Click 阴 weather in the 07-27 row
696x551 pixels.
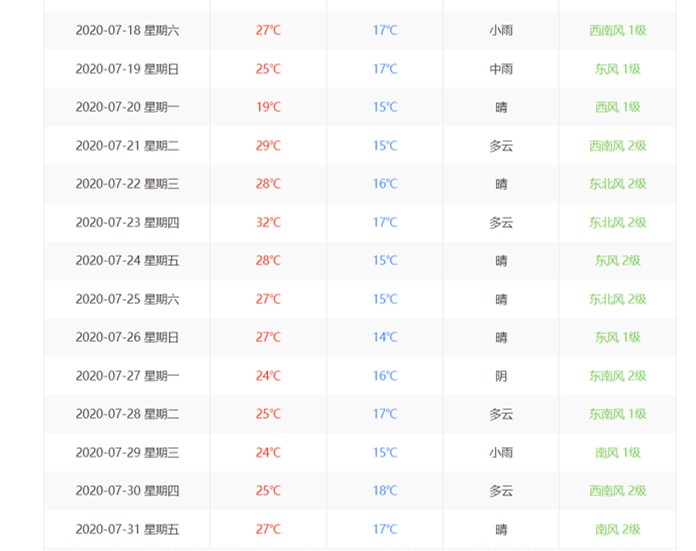pyautogui.click(x=501, y=376)
